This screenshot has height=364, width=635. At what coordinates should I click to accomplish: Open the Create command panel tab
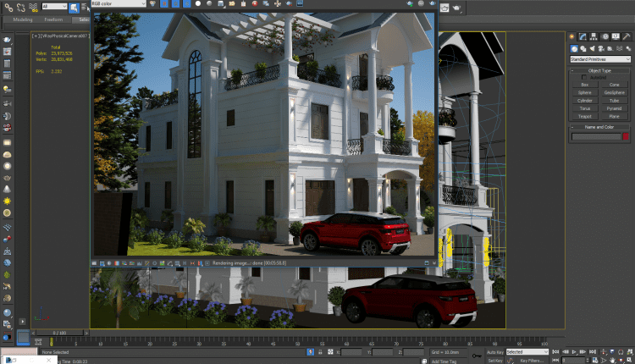[571, 37]
